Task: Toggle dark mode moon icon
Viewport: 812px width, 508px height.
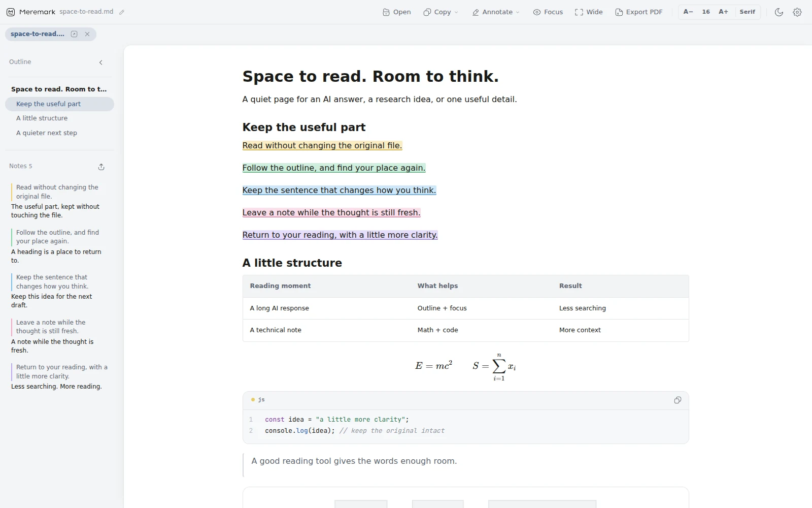Action: click(779, 12)
